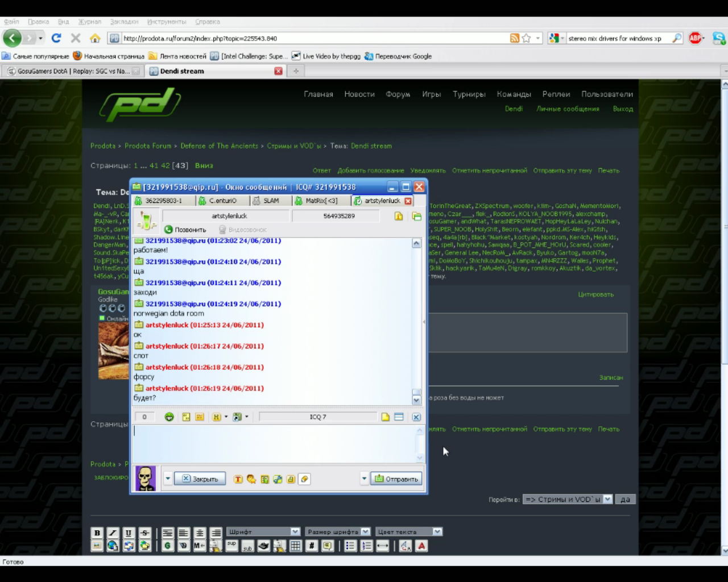Open the message history folder icon in QIP

[417, 216]
